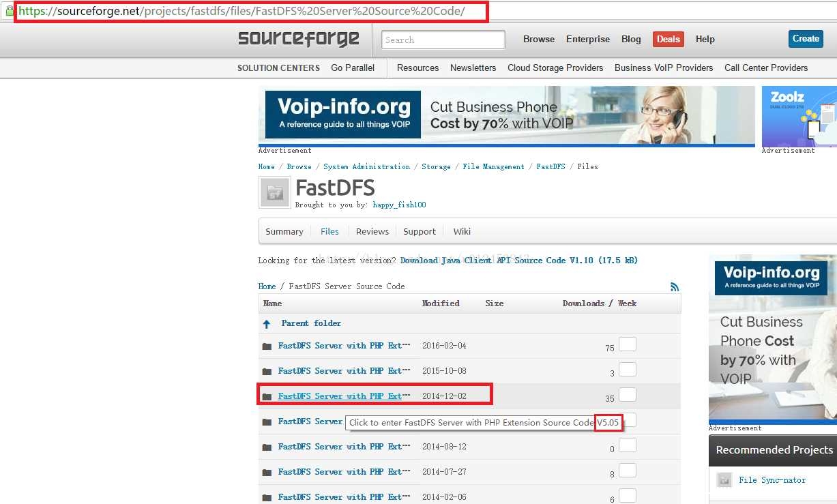Click Browse in the breadcrumb trail
The image size is (837, 504).
coord(299,166)
